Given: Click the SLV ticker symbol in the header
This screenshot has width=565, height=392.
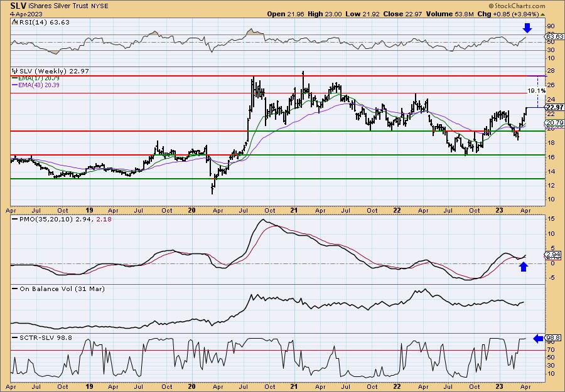Looking at the screenshot, I should (18, 6).
